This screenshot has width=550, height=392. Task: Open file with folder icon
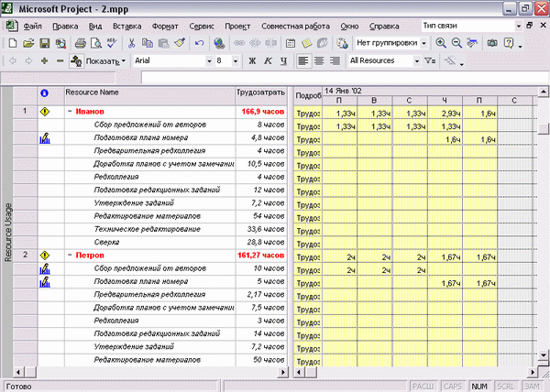click(28, 43)
